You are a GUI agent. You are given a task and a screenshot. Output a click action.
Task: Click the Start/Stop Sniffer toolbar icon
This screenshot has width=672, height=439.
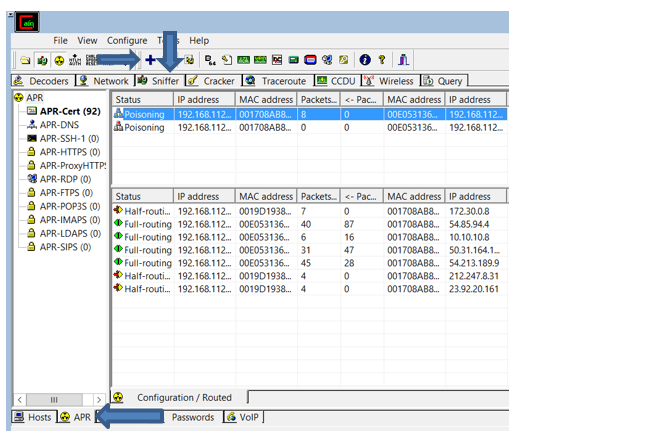(42, 61)
